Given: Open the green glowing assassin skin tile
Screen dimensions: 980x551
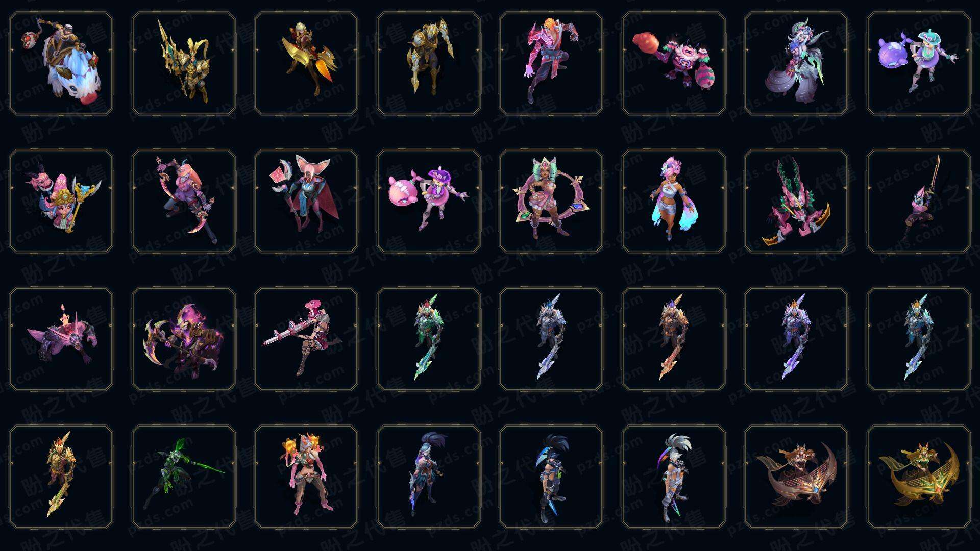Looking at the screenshot, I should click(184, 477).
